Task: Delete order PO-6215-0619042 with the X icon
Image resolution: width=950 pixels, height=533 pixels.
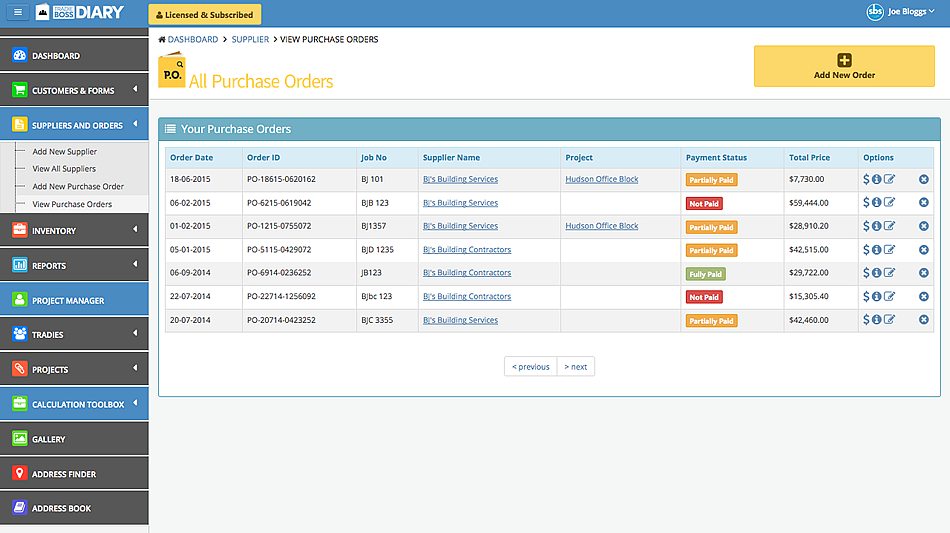Action: 923,202
